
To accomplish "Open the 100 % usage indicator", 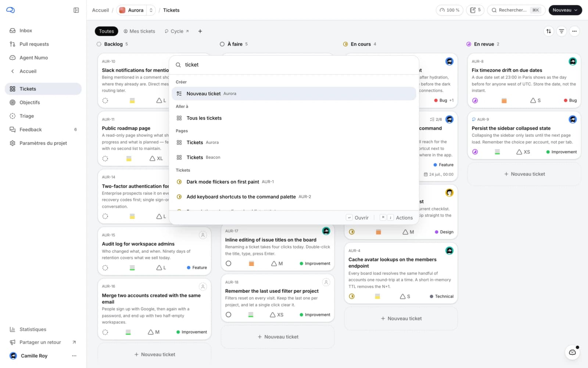I will pos(449,10).
